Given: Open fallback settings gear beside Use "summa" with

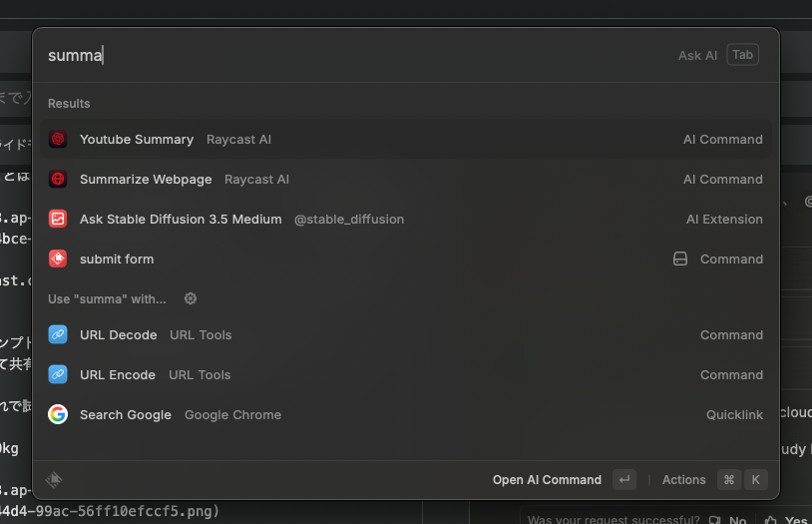Looking at the screenshot, I should tap(191, 298).
